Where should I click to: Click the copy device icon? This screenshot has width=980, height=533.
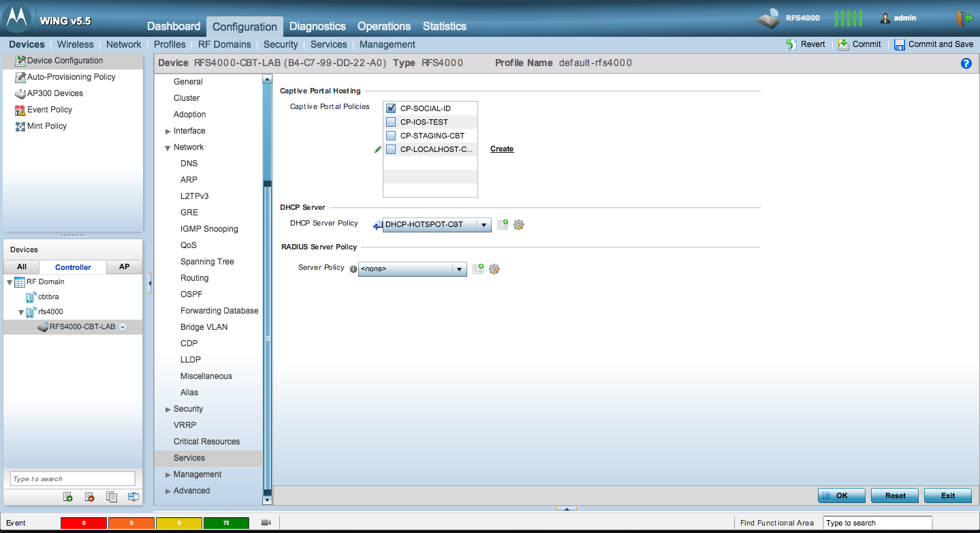pos(112,497)
